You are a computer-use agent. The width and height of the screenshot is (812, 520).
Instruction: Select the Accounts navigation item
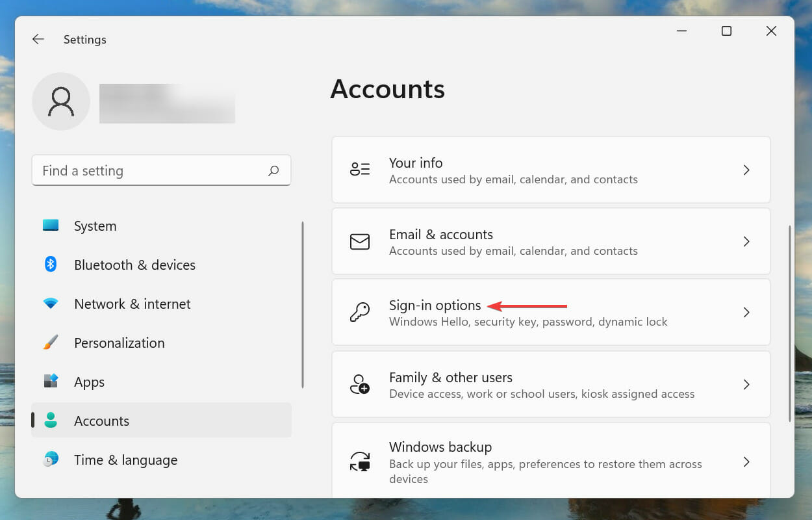[x=161, y=421]
